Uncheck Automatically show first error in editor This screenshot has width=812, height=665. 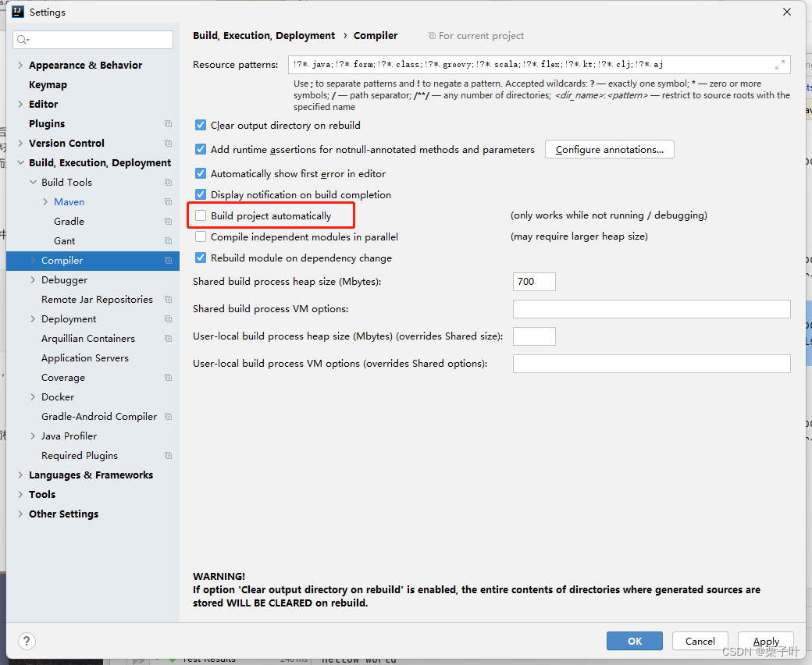click(x=201, y=173)
